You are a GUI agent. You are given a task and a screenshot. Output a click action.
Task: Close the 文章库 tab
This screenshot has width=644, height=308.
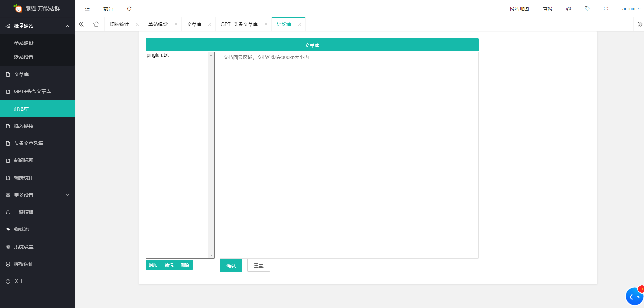210,24
